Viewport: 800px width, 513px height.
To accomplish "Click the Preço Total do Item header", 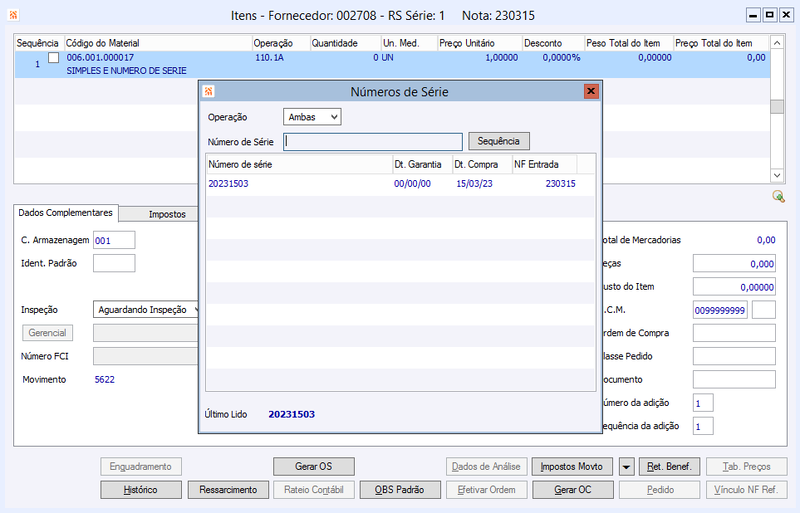I will (721, 43).
